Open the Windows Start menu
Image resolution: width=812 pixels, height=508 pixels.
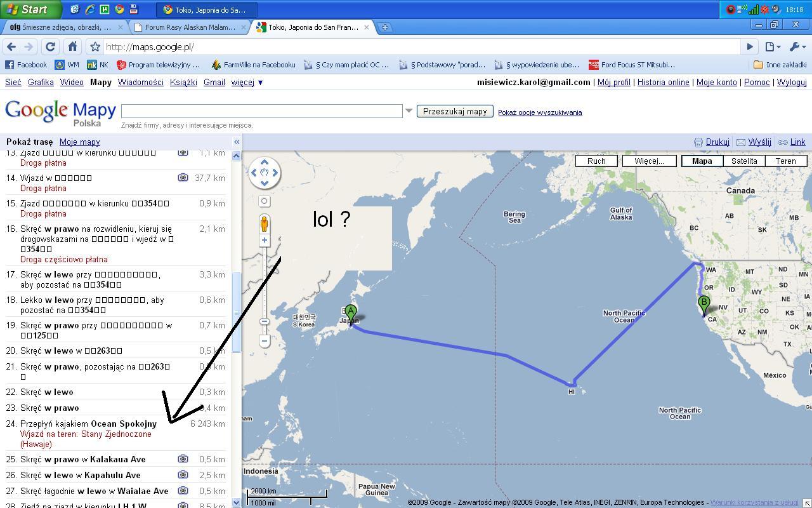[x=30, y=10]
